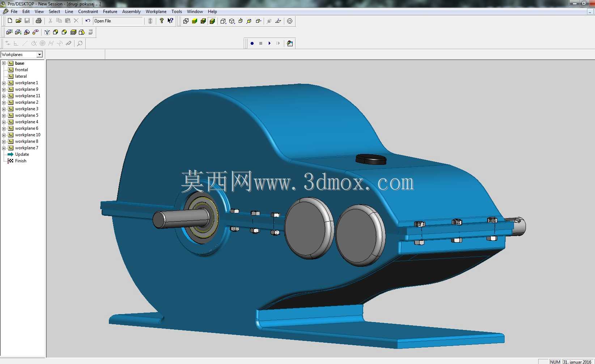
Task: Click the gray input shaft on the model
Action: tap(181, 219)
